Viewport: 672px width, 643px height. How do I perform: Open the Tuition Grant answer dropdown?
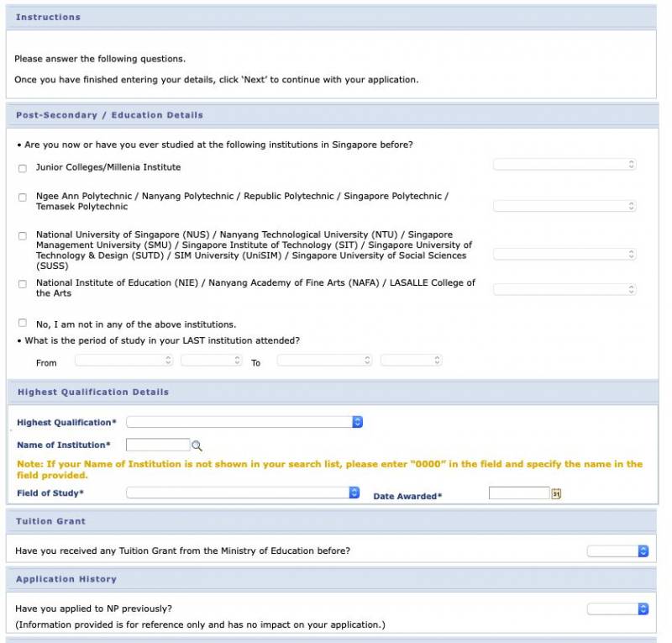(x=617, y=551)
